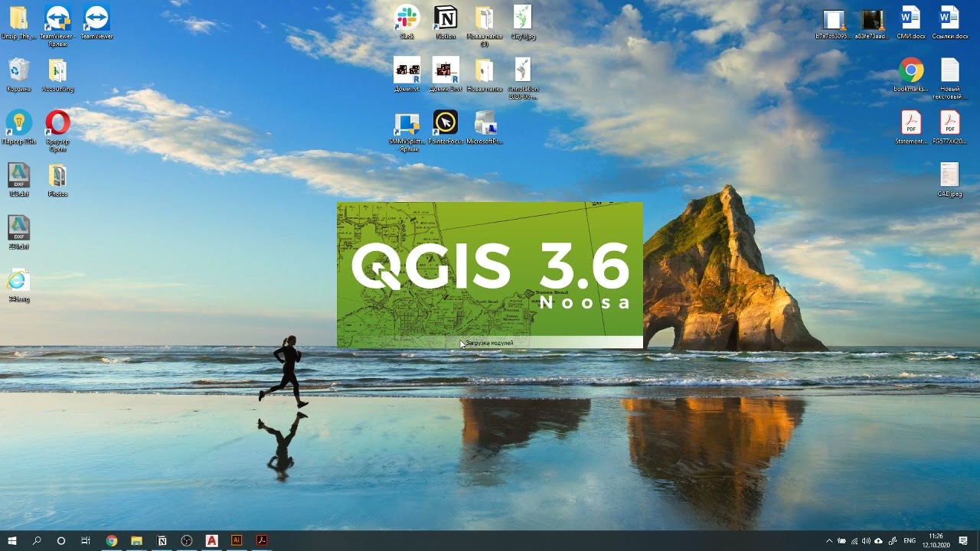The width and height of the screenshot is (980, 551).
Task: Open the taskbar clock and calendar
Action: click(x=936, y=540)
